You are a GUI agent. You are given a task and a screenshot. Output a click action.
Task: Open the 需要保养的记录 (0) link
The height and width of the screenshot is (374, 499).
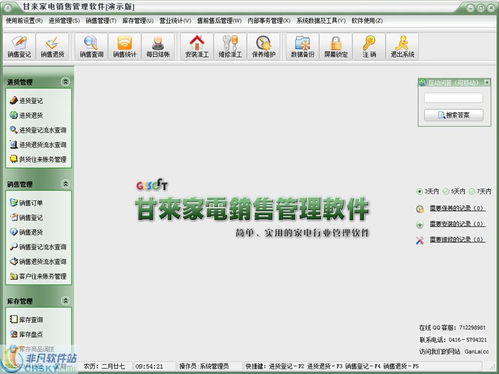pos(457,208)
